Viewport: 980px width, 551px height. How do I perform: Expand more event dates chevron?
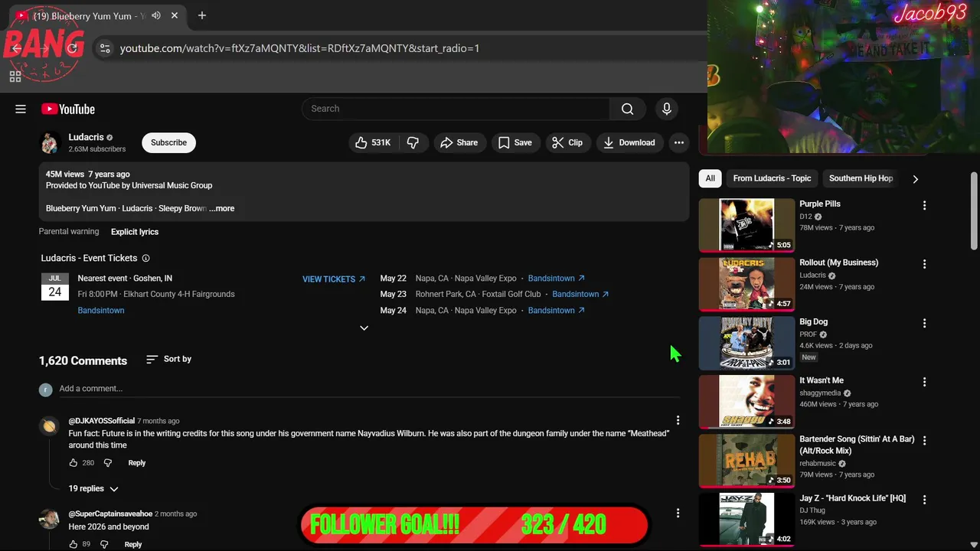click(364, 328)
